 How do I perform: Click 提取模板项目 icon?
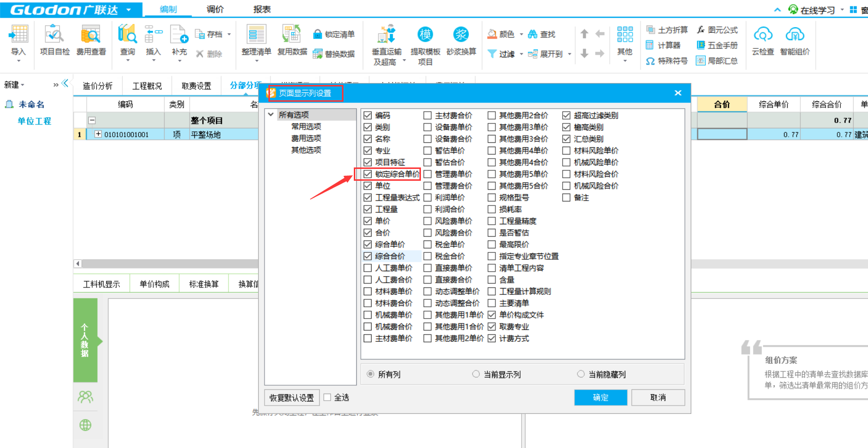425,35
